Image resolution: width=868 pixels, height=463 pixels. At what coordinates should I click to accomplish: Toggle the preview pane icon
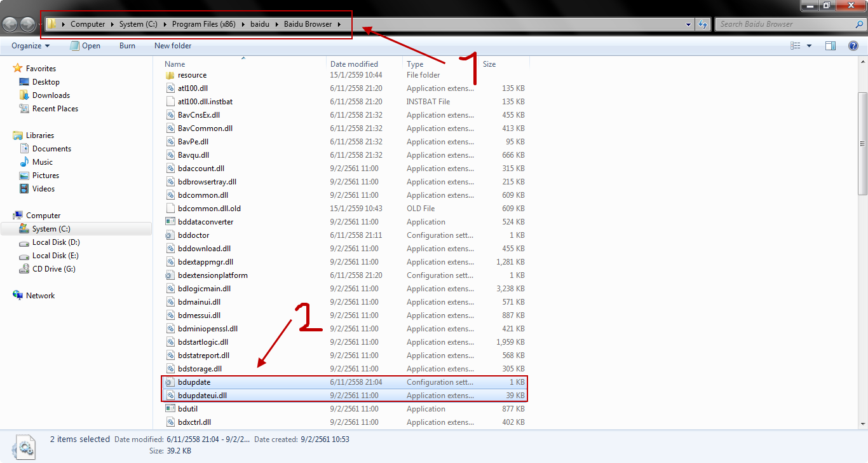831,46
